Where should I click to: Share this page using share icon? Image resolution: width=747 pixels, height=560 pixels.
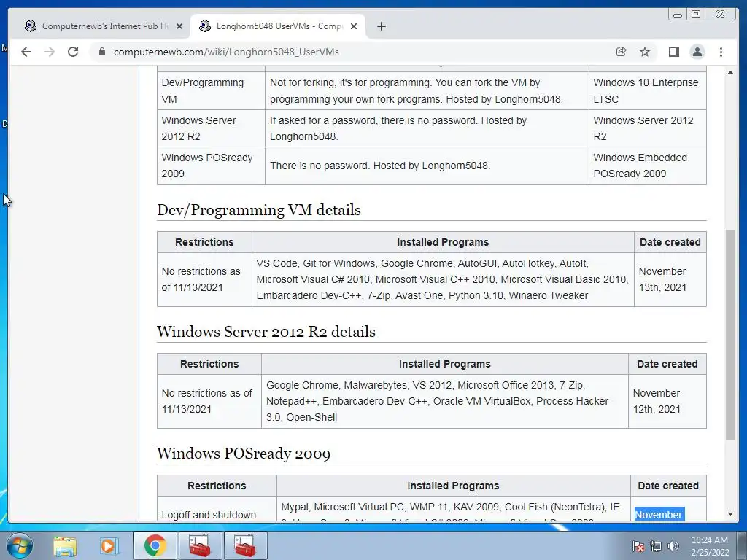point(621,52)
